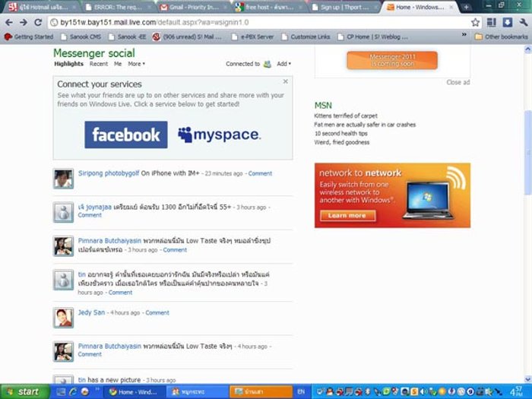Open joynajaa avatar placeholder picture

click(x=63, y=212)
